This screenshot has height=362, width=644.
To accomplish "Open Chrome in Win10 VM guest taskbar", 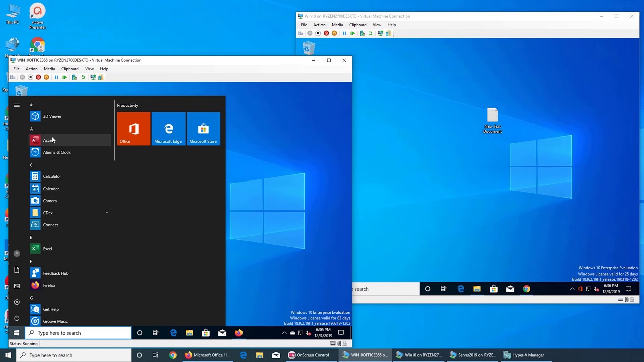I will [526, 289].
